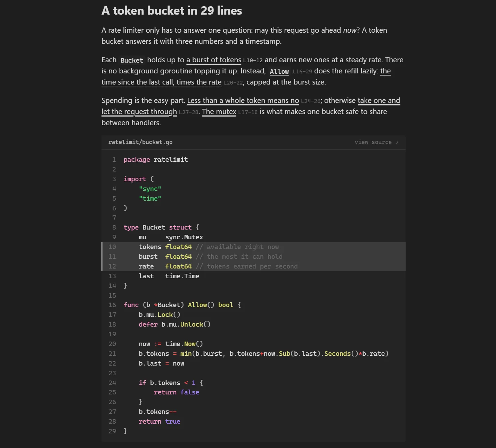Click the L24-26 line reference
This screenshot has width=496, height=448.
click(x=311, y=101)
